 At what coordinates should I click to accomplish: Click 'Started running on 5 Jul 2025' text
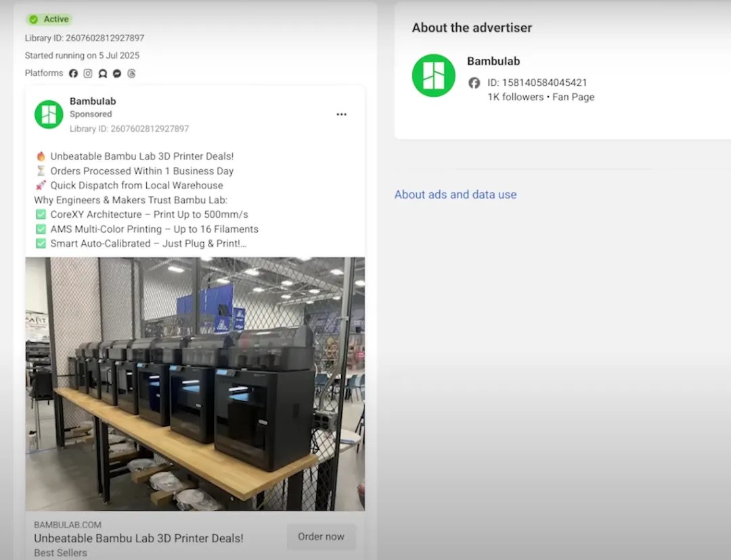click(x=82, y=55)
